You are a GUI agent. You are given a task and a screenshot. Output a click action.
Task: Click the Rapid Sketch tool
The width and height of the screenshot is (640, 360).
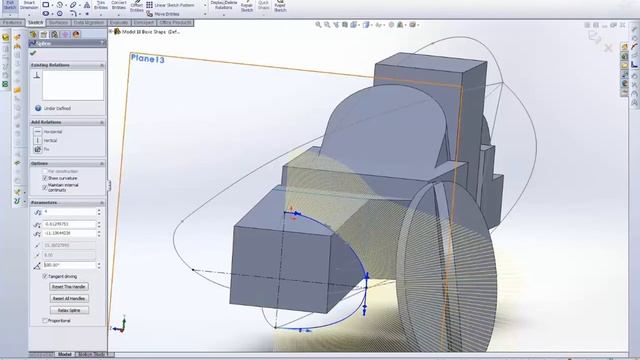(x=280, y=6)
